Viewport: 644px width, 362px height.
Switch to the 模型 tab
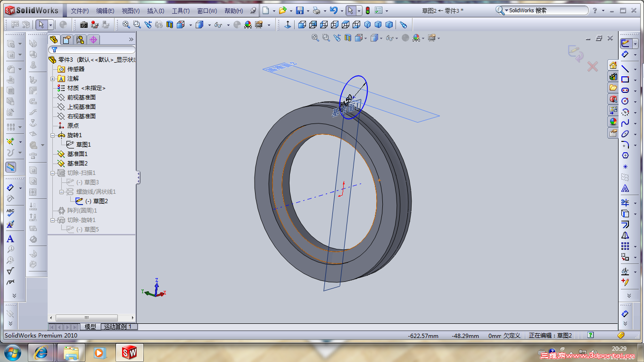pyautogui.click(x=91, y=327)
